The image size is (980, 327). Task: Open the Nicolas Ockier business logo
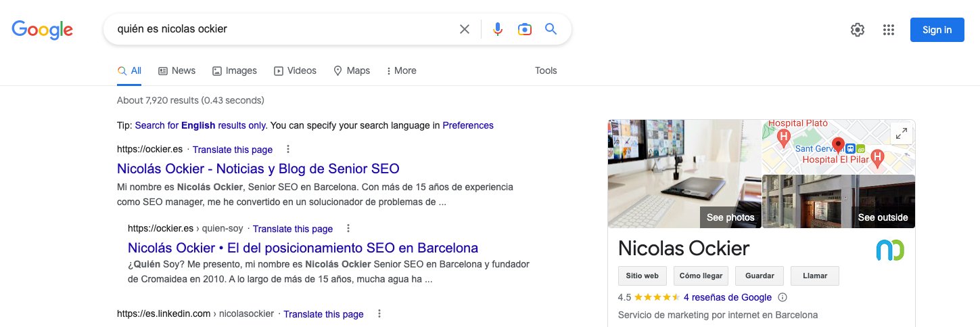tap(889, 250)
